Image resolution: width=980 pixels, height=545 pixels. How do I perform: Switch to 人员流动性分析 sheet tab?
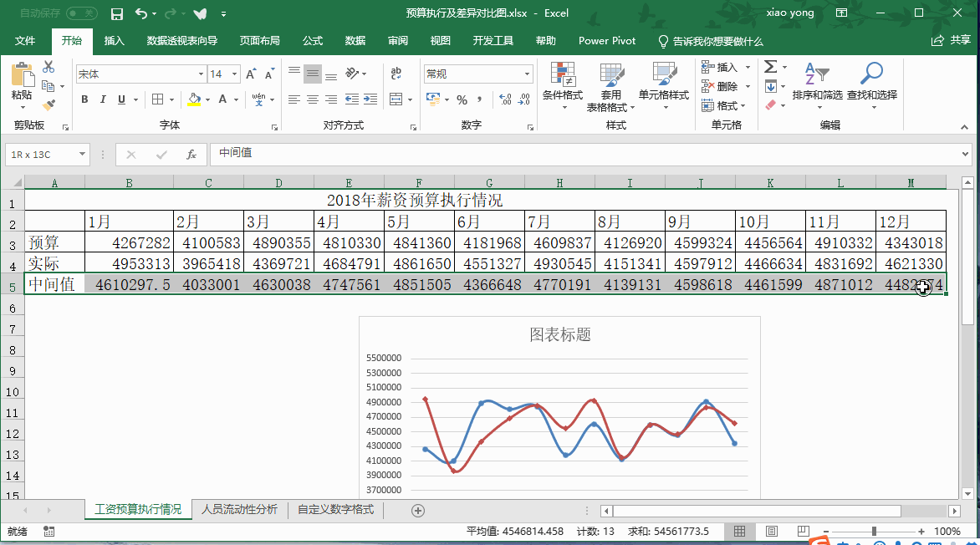pyautogui.click(x=239, y=509)
